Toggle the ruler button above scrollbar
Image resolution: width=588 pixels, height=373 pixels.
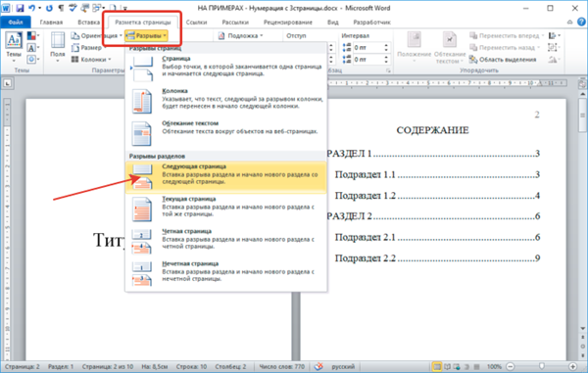pyautogui.click(x=582, y=84)
